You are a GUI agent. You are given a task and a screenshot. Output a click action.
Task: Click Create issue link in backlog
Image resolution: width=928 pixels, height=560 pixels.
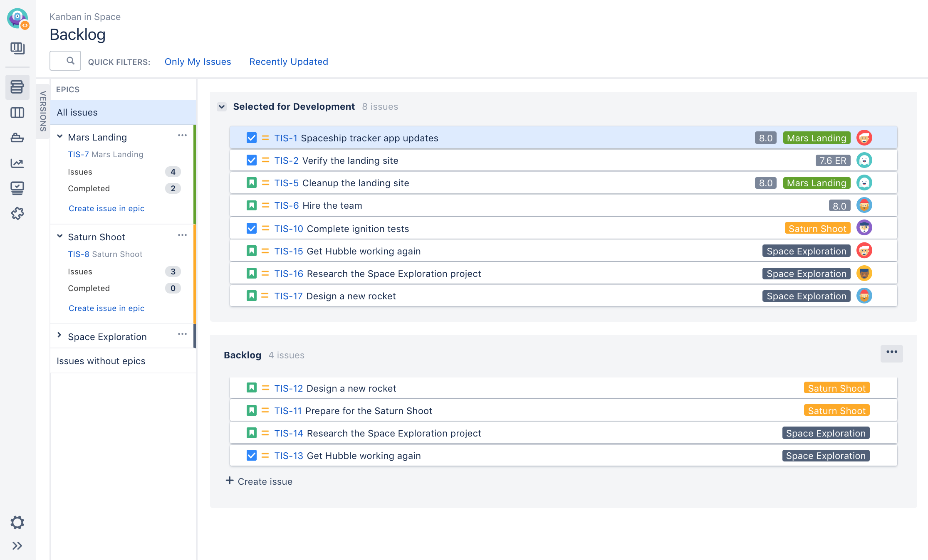click(260, 481)
